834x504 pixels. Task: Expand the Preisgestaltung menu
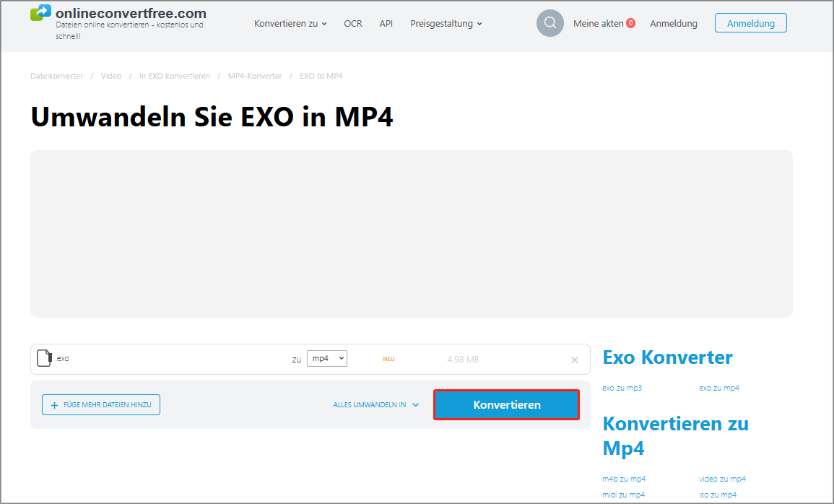pyautogui.click(x=446, y=23)
